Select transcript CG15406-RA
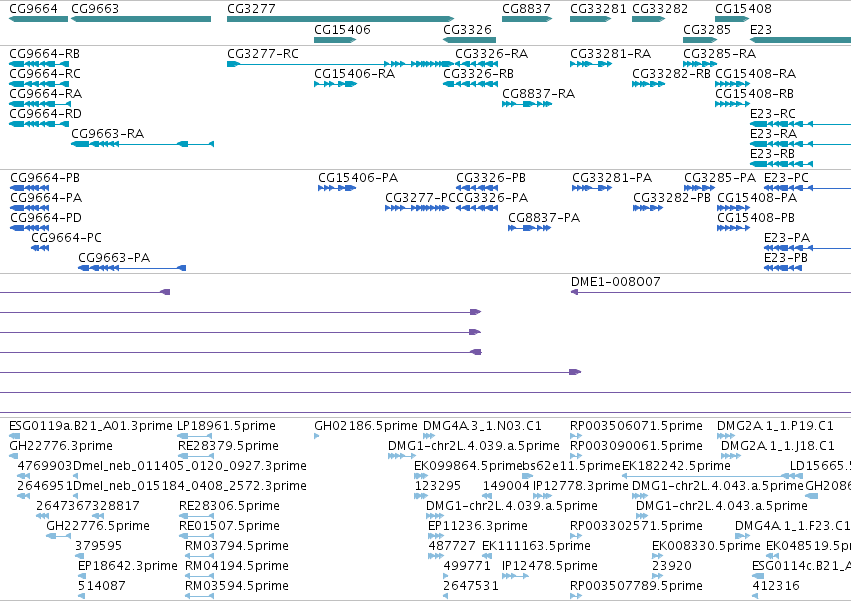The width and height of the screenshot is (851, 601). [354, 74]
